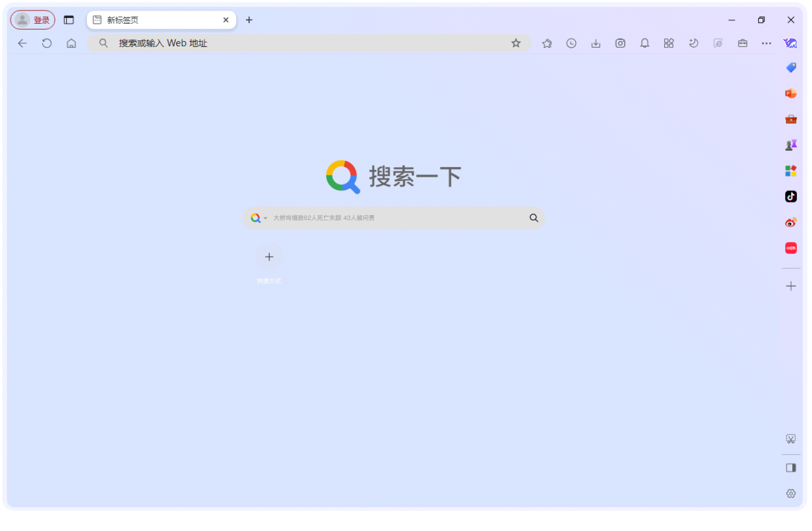Open the blue price tag sidebar icon

(x=791, y=68)
